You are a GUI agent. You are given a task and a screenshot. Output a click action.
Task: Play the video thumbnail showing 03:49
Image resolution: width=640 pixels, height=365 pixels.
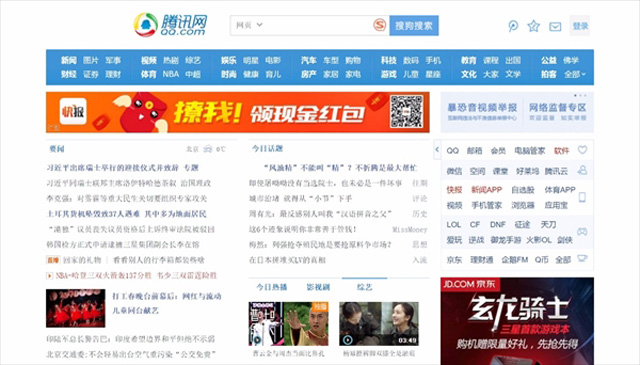click(x=379, y=324)
